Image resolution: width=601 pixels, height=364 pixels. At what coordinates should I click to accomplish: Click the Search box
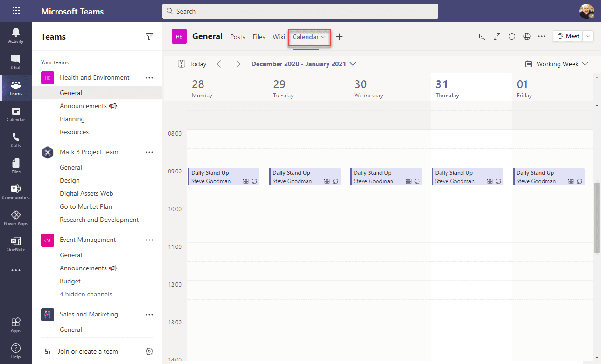point(300,11)
